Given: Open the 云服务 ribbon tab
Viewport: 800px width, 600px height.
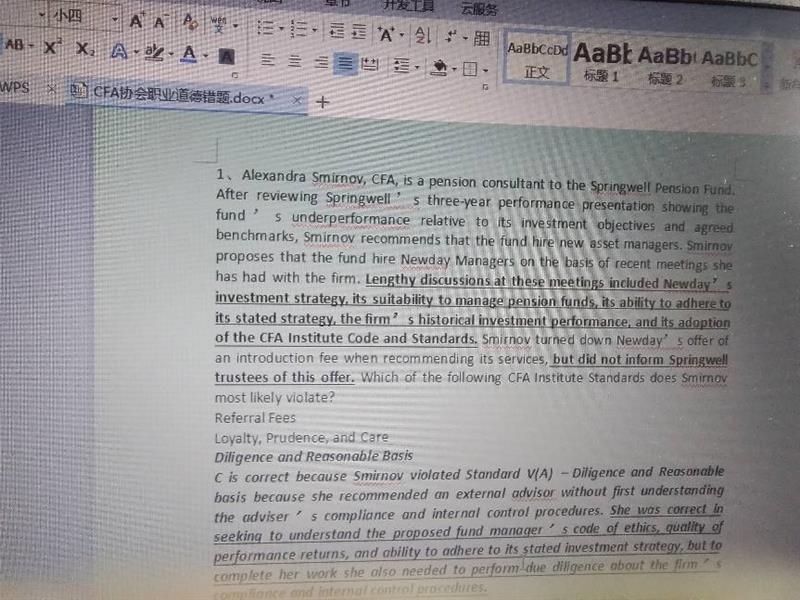Looking at the screenshot, I should (x=479, y=9).
